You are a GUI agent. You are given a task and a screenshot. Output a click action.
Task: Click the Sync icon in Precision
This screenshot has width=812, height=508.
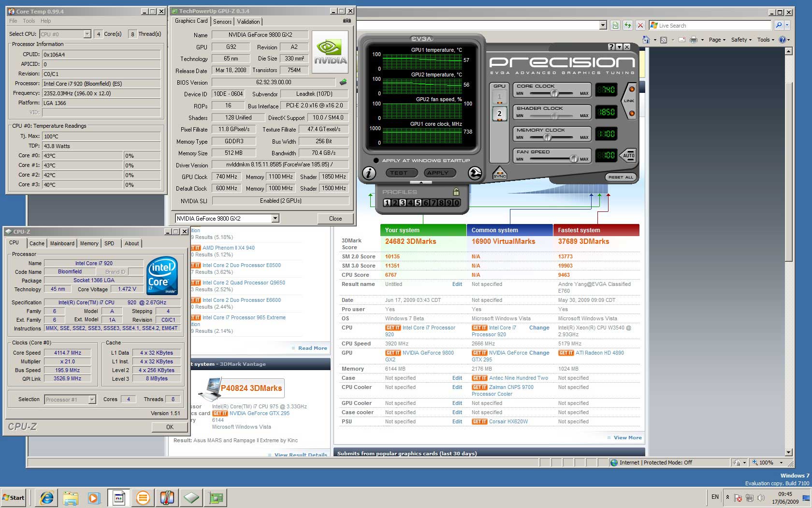coord(499,173)
